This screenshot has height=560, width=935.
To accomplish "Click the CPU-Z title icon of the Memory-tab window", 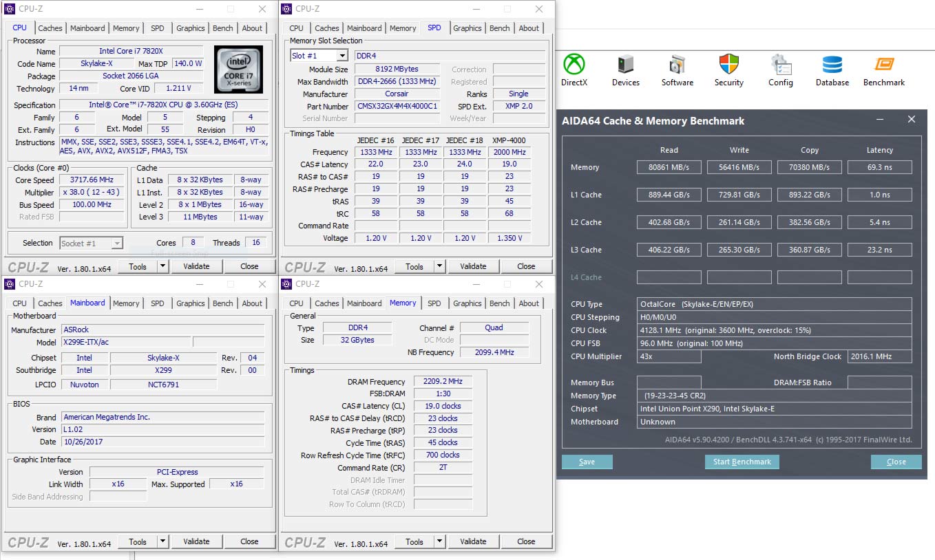I will (287, 284).
